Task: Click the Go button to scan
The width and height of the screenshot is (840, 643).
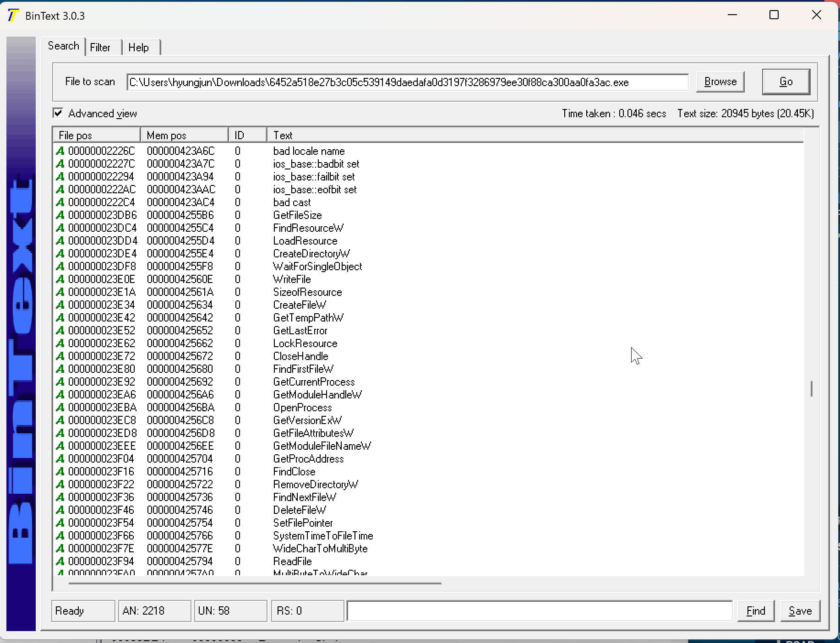Action: (x=786, y=82)
